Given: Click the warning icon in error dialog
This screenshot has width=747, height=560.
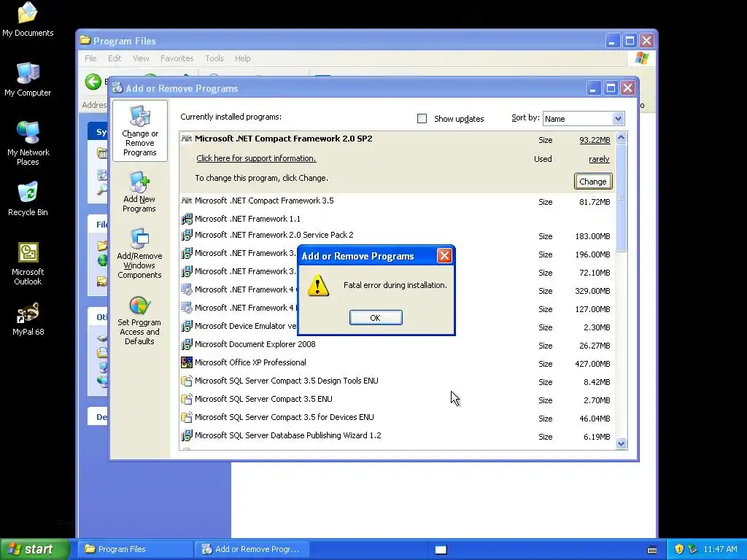Looking at the screenshot, I should point(318,285).
